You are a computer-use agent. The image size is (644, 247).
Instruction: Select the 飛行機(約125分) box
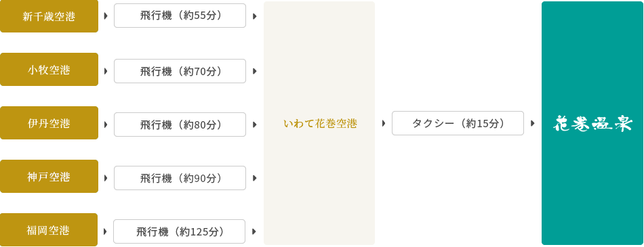click(x=180, y=231)
